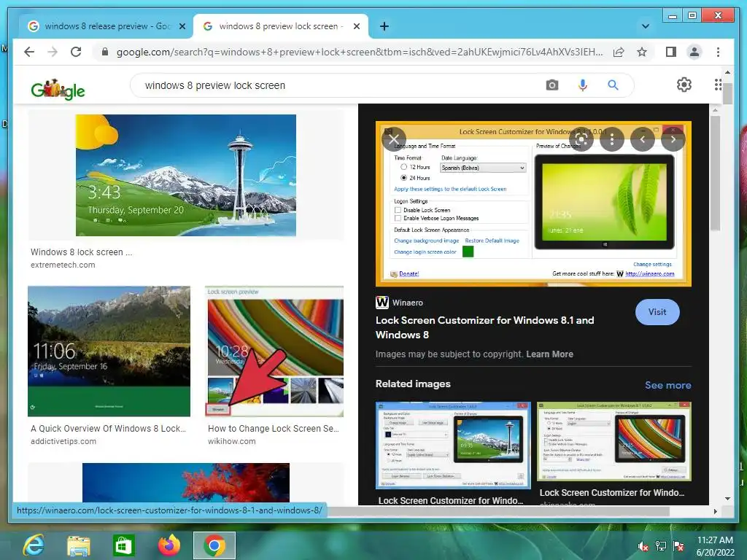Click the addictivetips.com source text

63,441
